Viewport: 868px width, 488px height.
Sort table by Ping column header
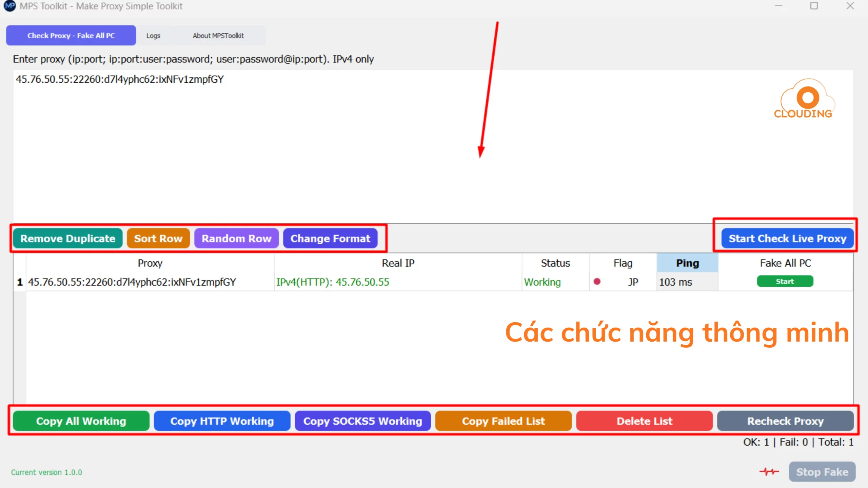(x=687, y=263)
